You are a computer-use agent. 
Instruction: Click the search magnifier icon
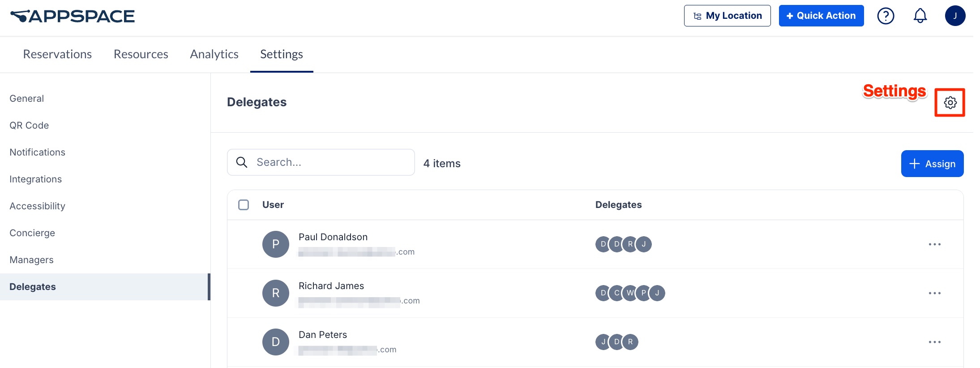(242, 162)
